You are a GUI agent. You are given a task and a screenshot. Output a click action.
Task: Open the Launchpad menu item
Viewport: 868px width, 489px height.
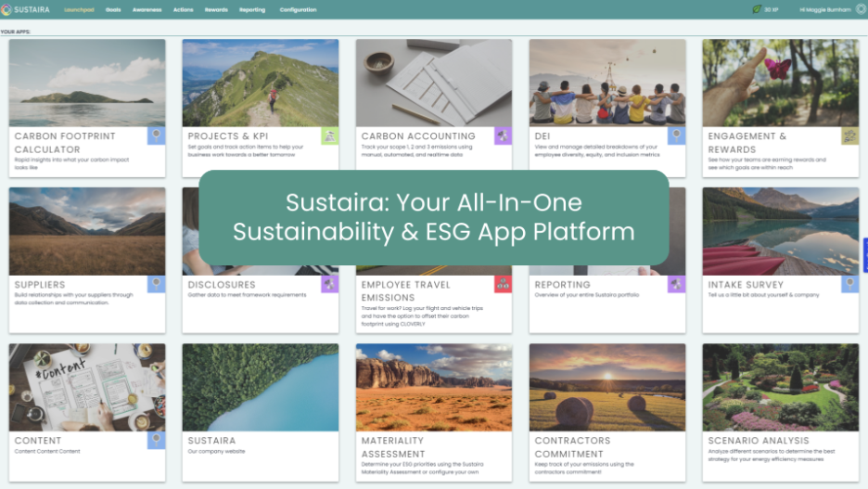coord(79,10)
